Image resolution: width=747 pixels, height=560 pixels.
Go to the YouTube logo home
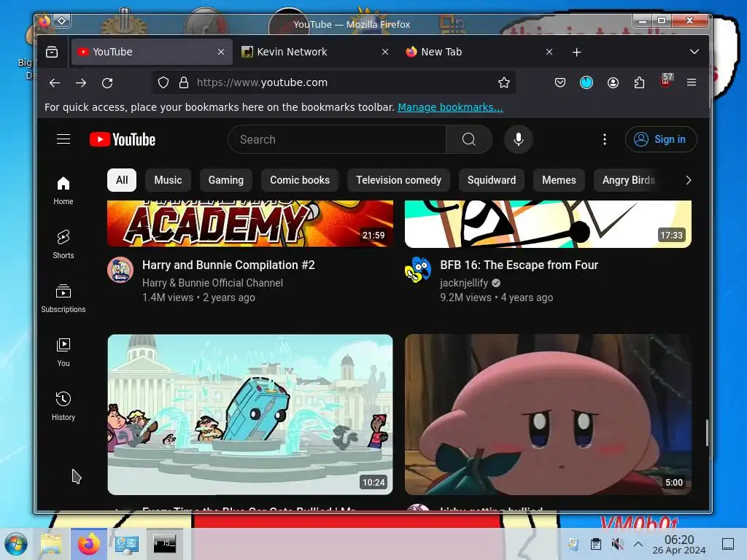[x=123, y=139]
